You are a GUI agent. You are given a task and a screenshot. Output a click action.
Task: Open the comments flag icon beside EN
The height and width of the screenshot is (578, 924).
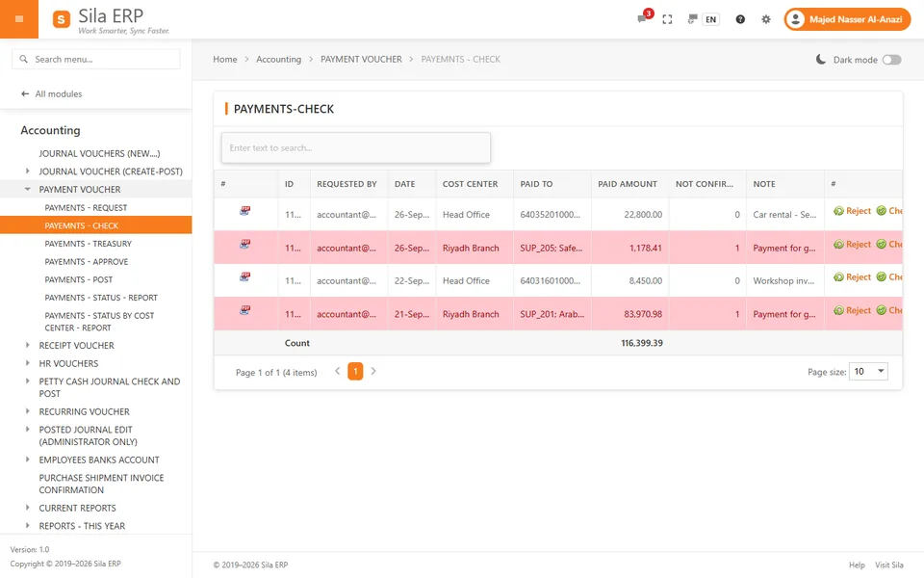tap(692, 19)
